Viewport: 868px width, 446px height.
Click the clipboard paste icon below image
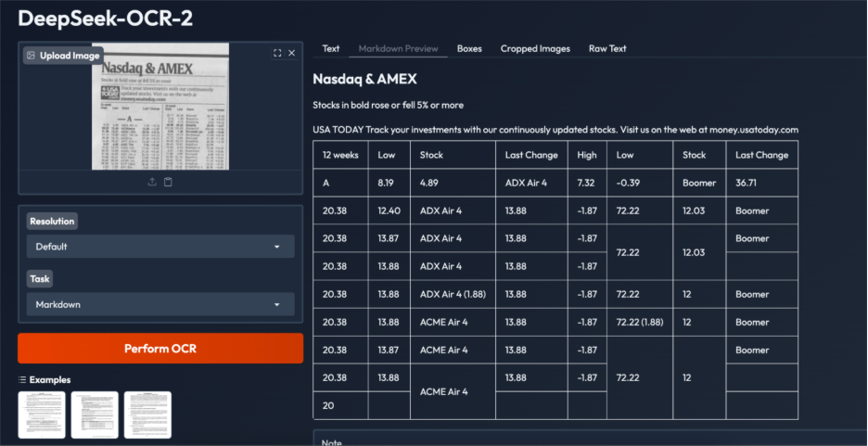(168, 182)
